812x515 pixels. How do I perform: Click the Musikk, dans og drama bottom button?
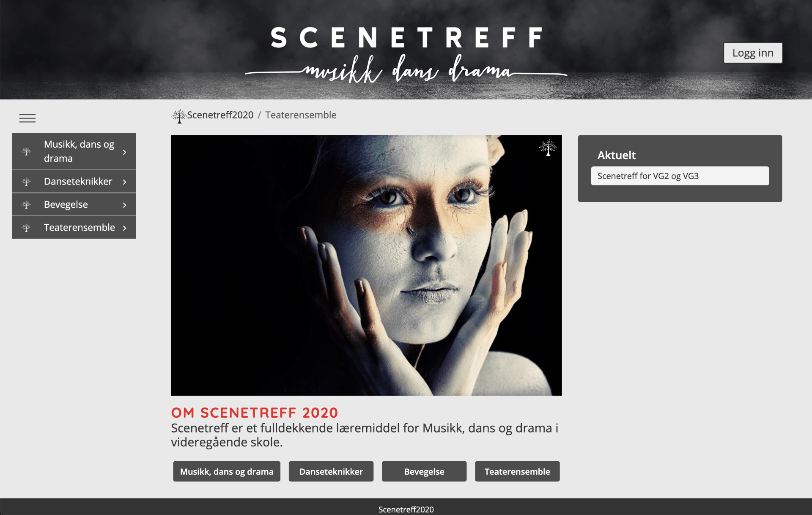pos(227,471)
